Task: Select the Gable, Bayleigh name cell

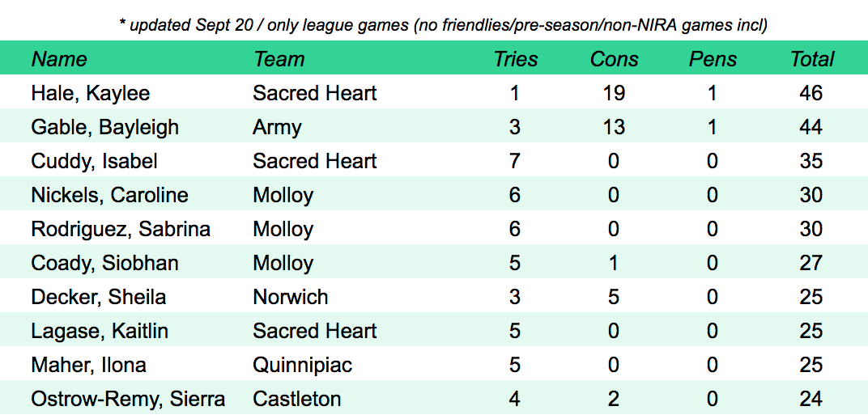Action: click(104, 127)
